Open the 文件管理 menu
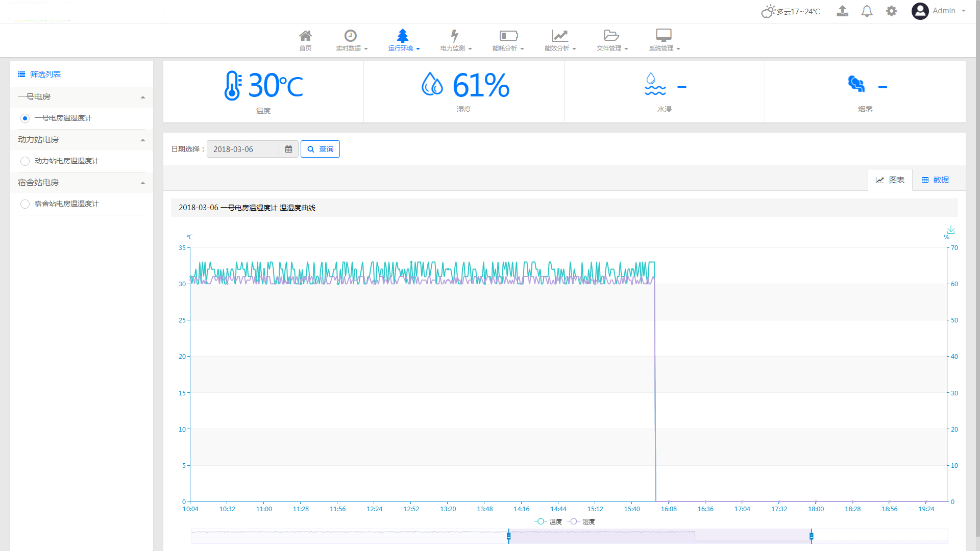This screenshot has height=551, width=980. pos(611,41)
